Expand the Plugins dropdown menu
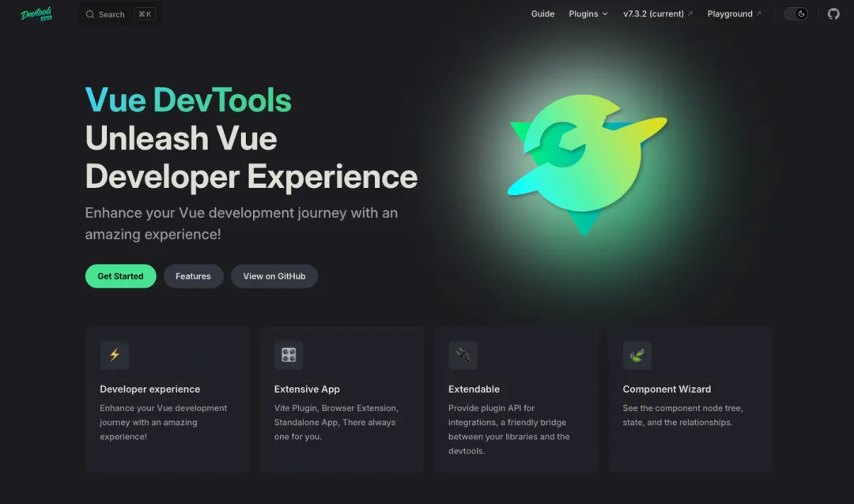The height and width of the screenshot is (504, 854). coord(588,13)
